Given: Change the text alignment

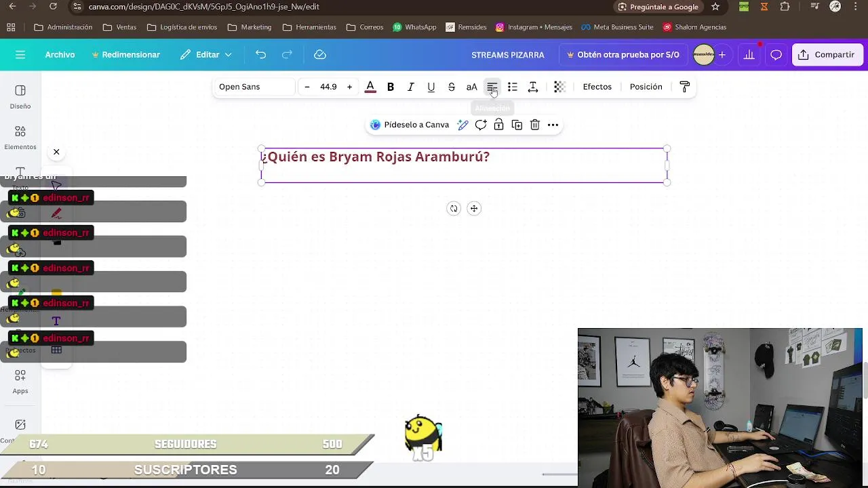Looking at the screenshot, I should click(492, 87).
